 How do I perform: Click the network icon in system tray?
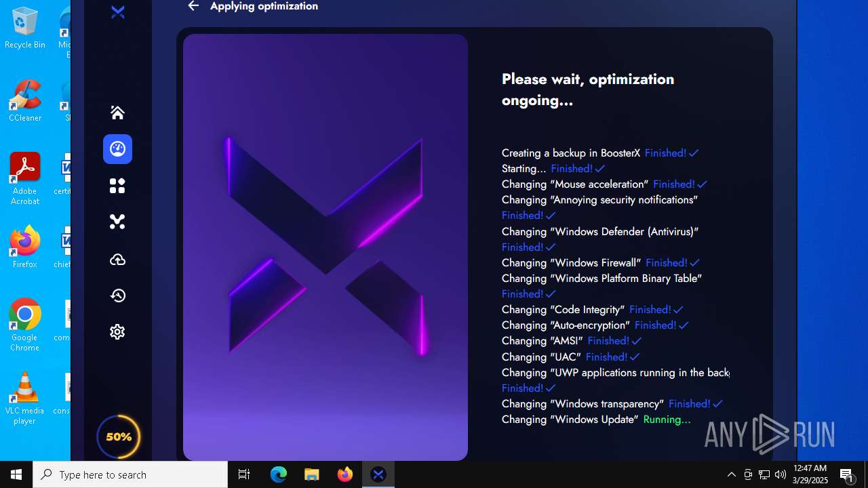(764, 474)
